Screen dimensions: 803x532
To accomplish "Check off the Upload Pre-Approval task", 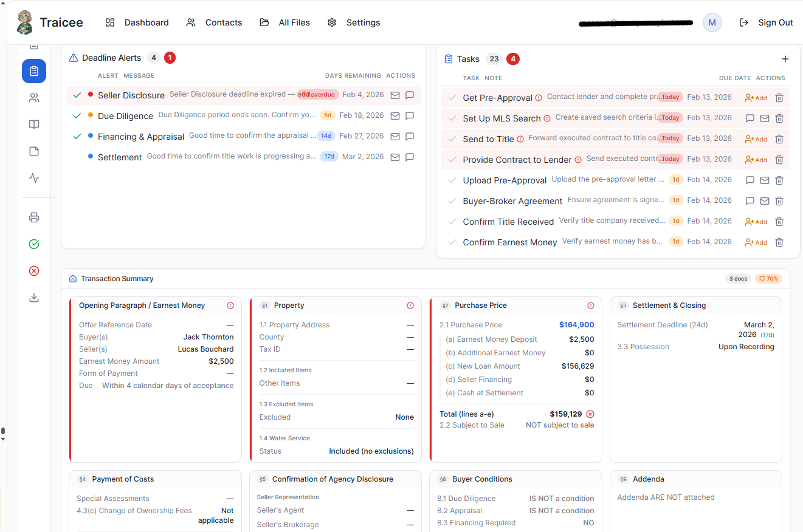I will 452,180.
